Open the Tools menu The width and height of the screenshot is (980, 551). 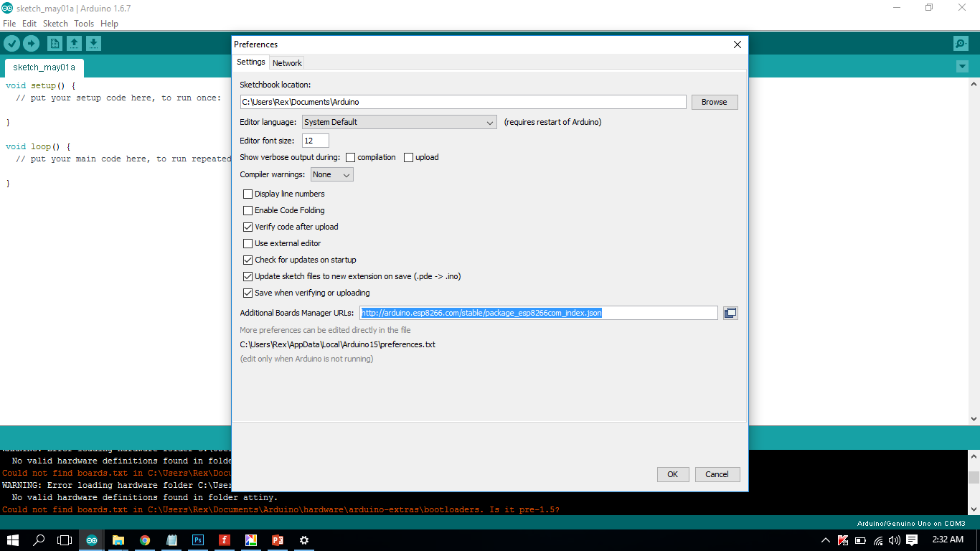point(84,24)
